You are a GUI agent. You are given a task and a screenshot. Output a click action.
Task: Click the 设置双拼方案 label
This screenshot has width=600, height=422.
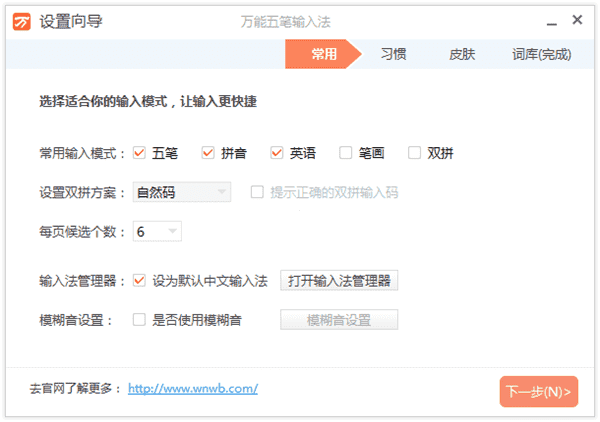(82, 192)
